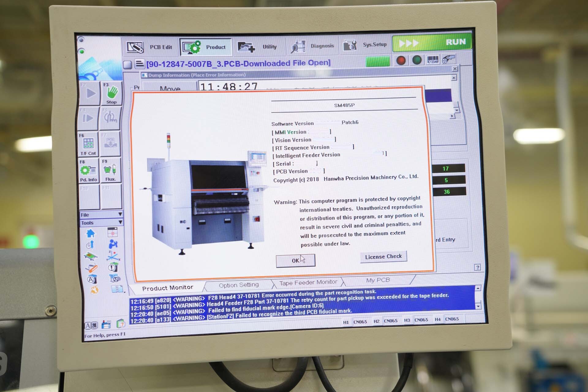588x392 pixels.
Task: Click the barcode C12340 icon
Action: click(x=432, y=59)
